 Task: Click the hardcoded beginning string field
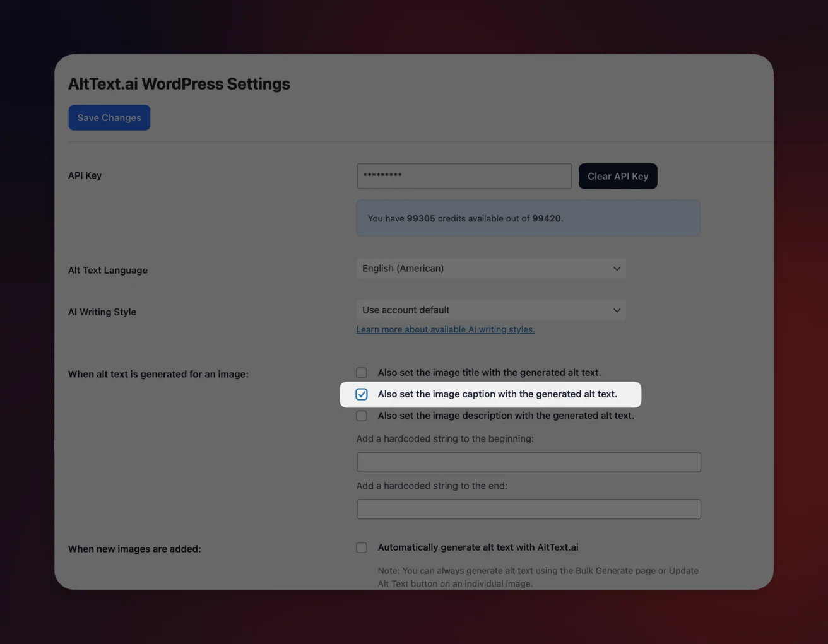(x=528, y=462)
